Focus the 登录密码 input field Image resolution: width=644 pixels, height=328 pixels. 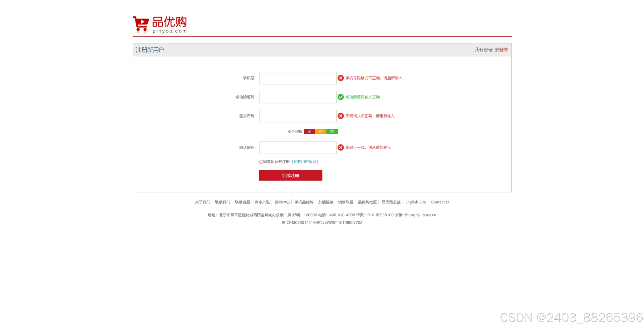pos(298,116)
